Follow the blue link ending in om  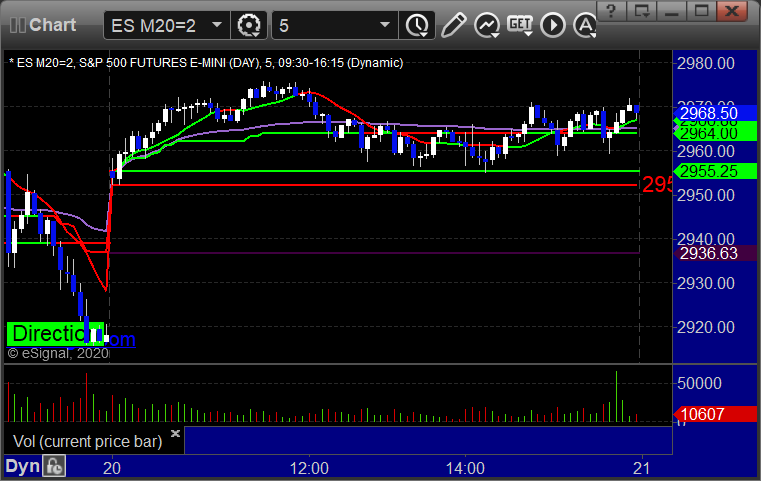click(121, 339)
